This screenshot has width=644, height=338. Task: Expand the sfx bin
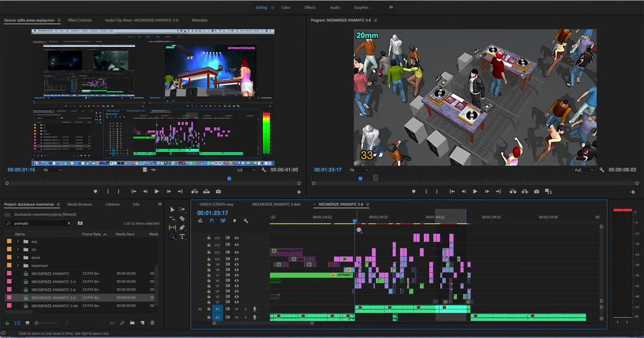[x=18, y=249]
